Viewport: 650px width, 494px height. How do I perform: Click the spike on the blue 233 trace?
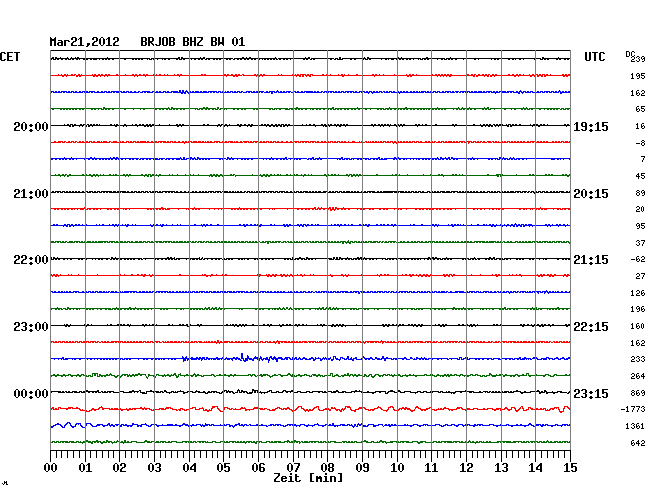coord(243,356)
